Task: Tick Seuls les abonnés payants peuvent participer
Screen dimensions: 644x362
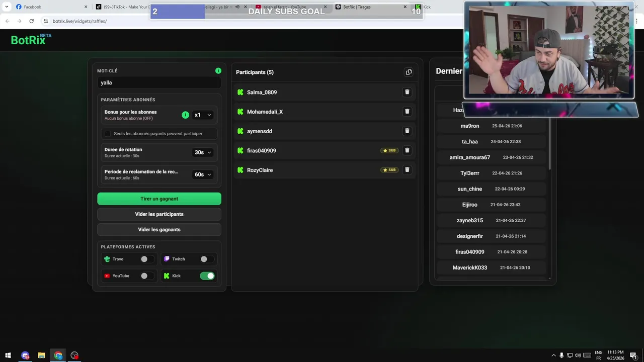Action: click(x=108, y=134)
